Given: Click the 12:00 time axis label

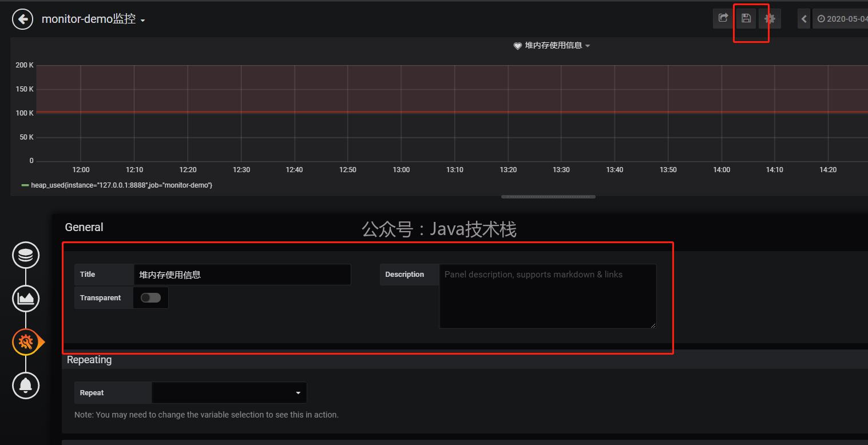Looking at the screenshot, I should (x=81, y=170).
